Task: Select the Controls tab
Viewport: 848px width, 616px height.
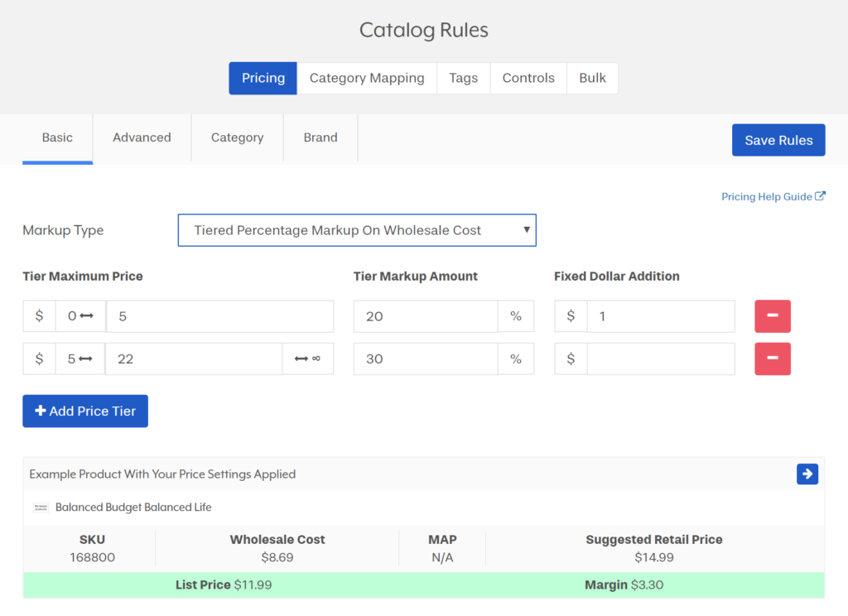Action: tap(528, 78)
